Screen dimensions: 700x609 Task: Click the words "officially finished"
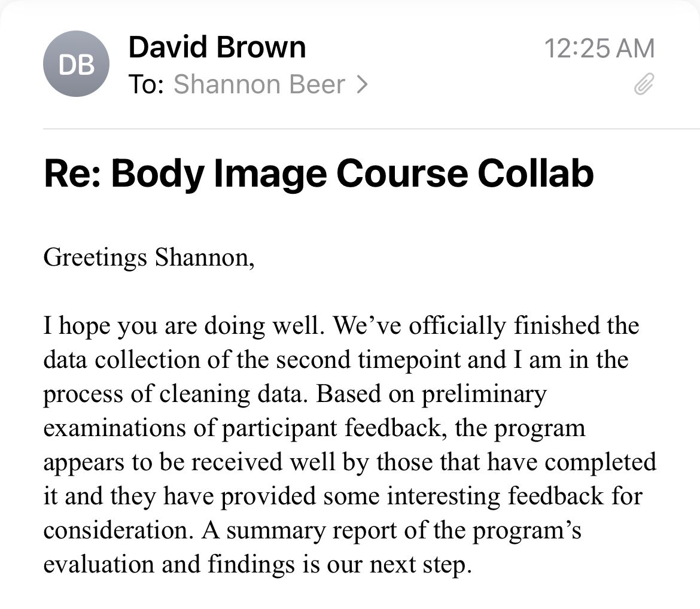(x=474, y=326)
